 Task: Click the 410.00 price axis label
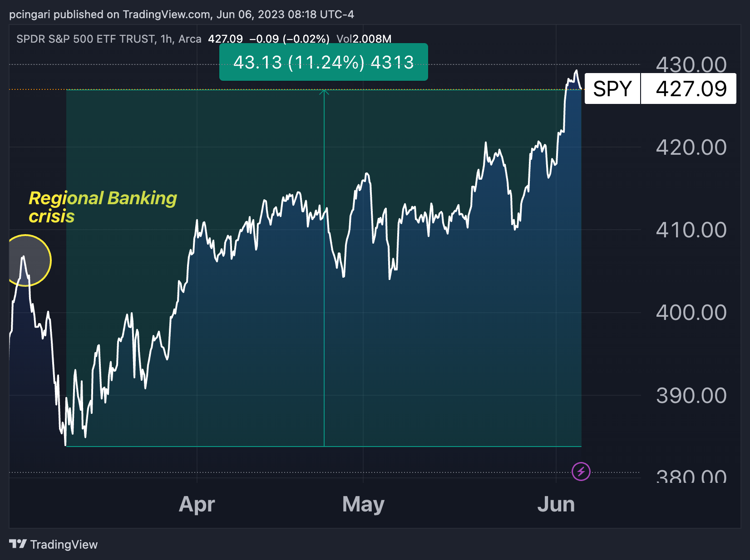(x=691, y=230)
